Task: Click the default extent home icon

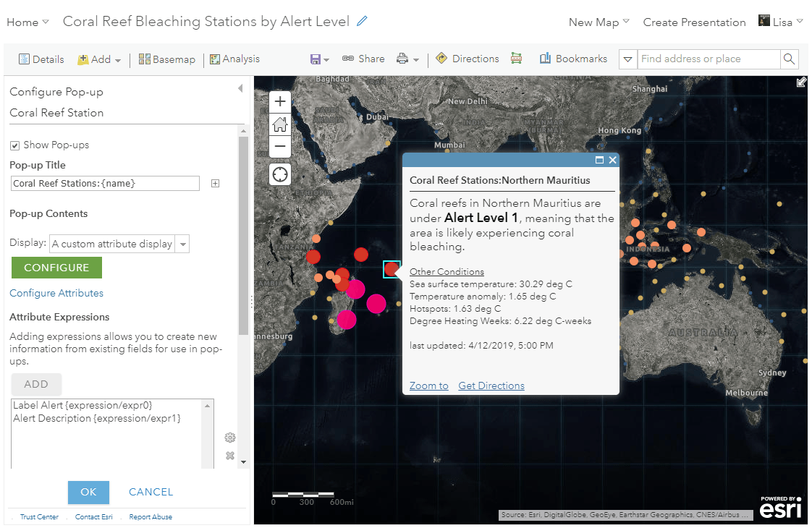Action: 280,124
